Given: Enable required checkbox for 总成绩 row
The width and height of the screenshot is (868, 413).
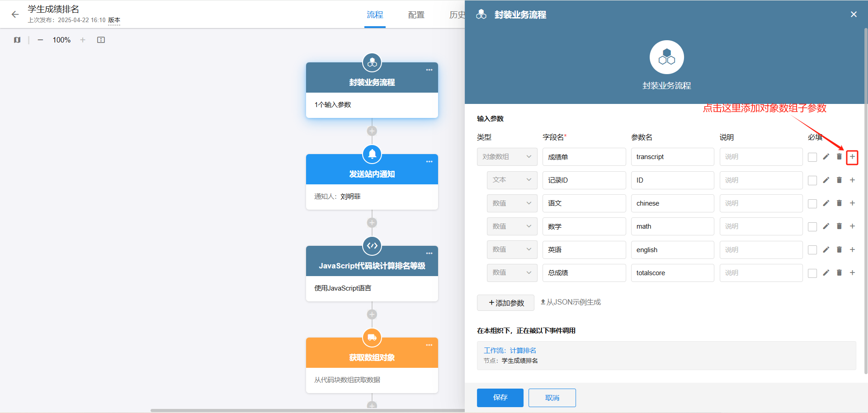Looking at the screenshot, I should pyautogui.click(x=812, y=273).
